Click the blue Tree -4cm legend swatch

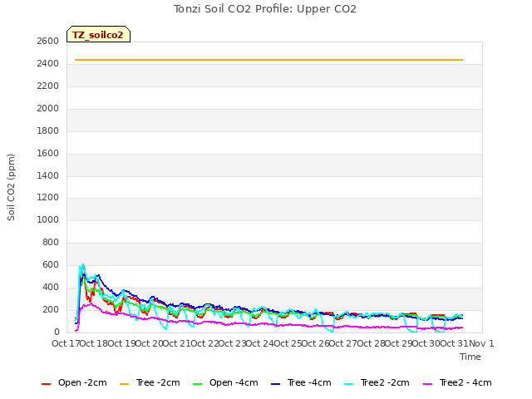(276, 384)
